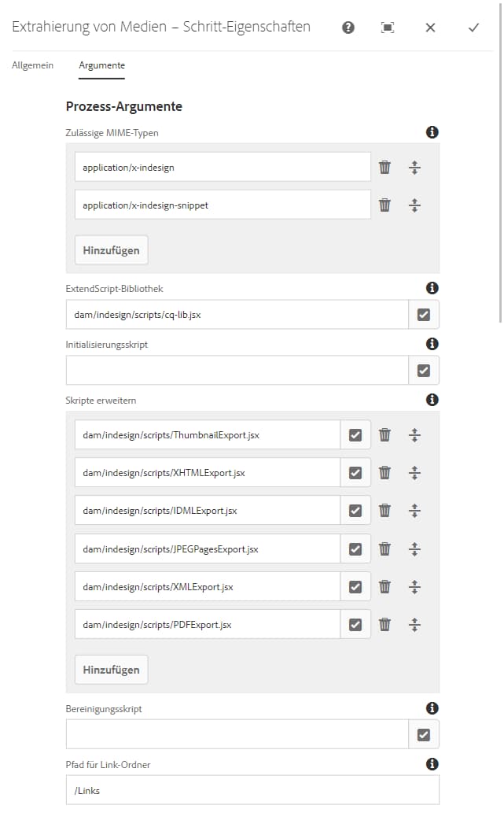Click Hinzufügen under Skripte erweitern
The height and width of the screenshot is (820, 504).
point(111,669)
